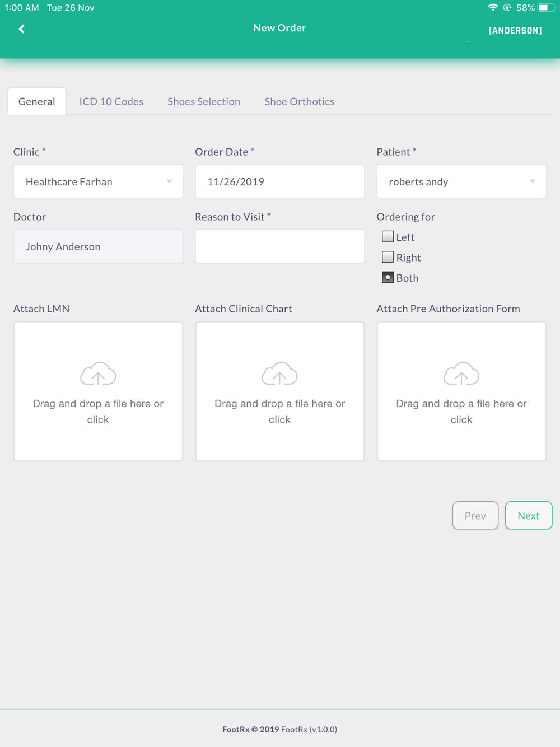Check the Right ordering option
Viewport: 560px width, 747px height.
(388, 257)
